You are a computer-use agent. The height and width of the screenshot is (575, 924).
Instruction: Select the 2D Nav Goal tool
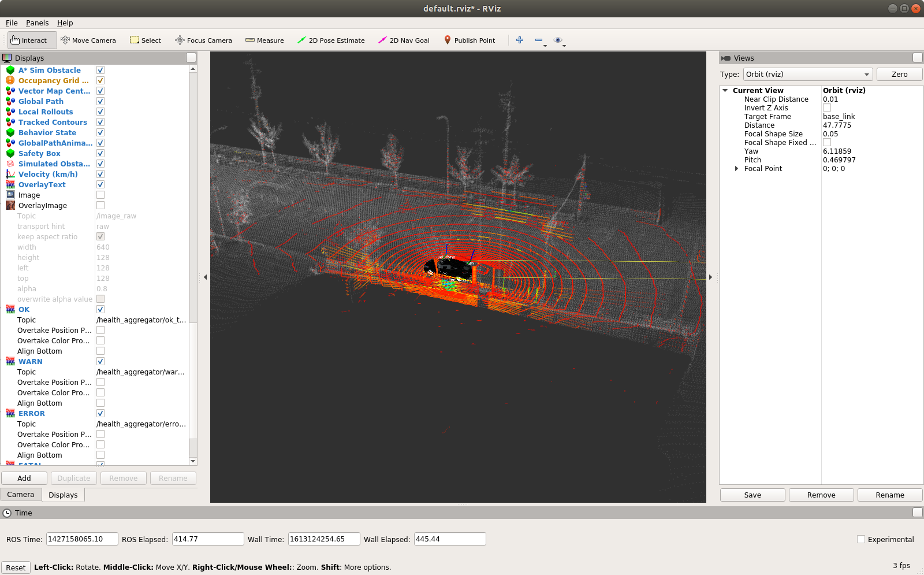(404, 40)
